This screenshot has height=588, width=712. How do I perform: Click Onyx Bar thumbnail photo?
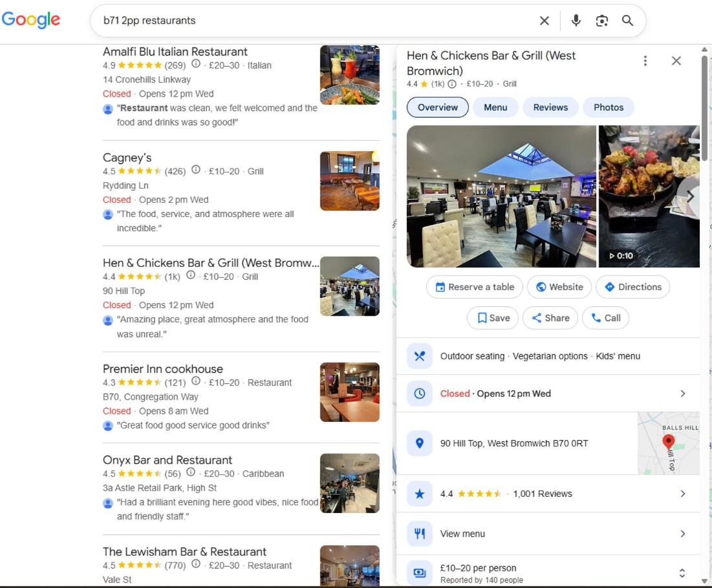pyautogui.click(x=350, y=484)
